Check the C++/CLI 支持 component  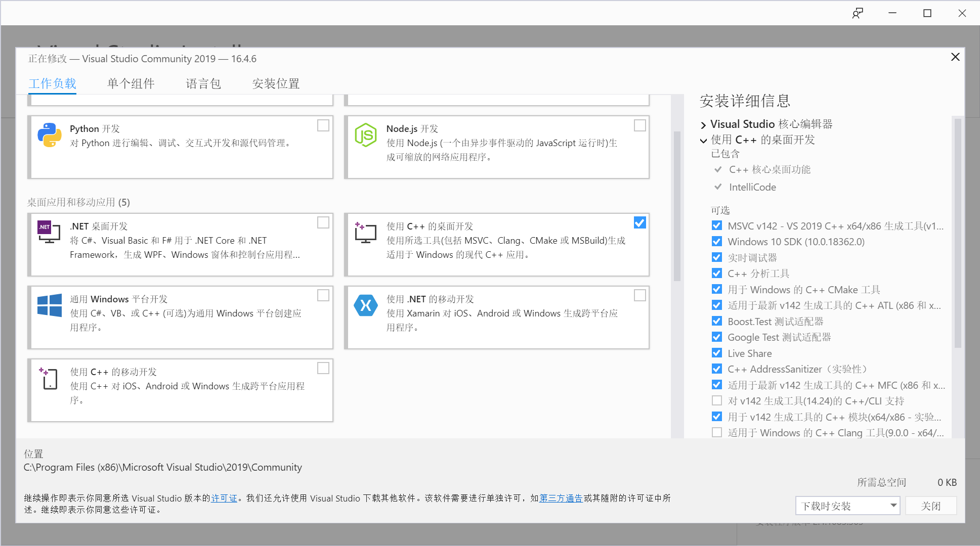[717, 400]
